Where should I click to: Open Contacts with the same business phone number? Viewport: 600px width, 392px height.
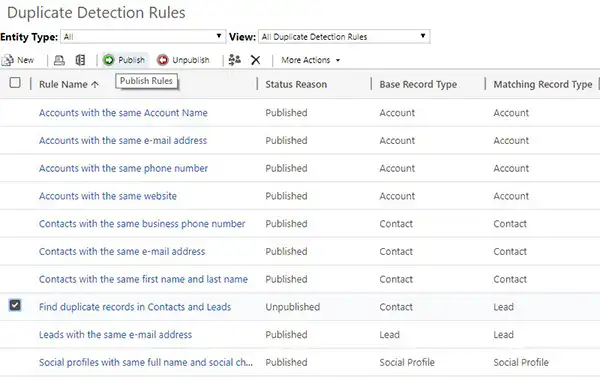pyautogui.click(x=142, y=224)
